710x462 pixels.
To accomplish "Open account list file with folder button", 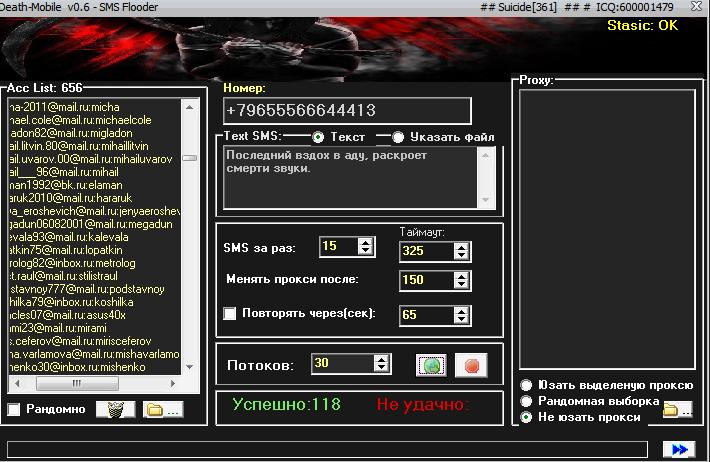I will coord(163,409).
